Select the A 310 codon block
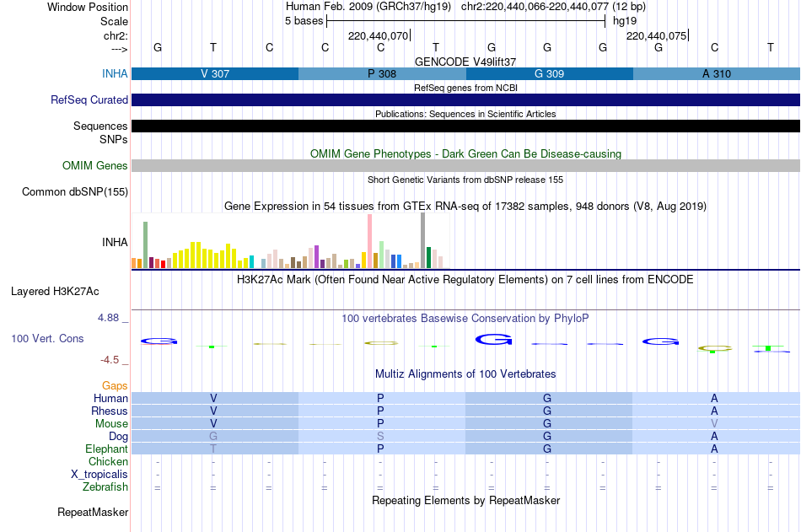The width and height of the screenshot is (801, 532). pyautogui.click(x=717, y=73)
